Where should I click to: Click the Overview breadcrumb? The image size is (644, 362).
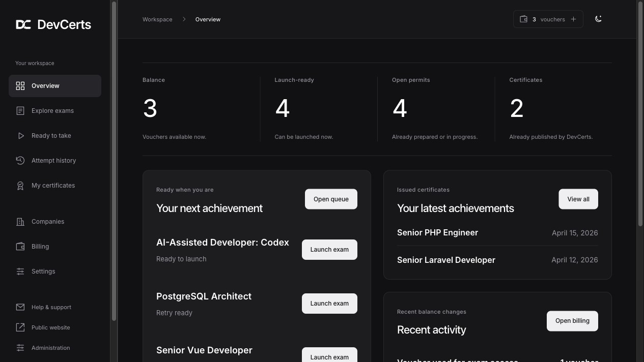[x=208, y=19]
